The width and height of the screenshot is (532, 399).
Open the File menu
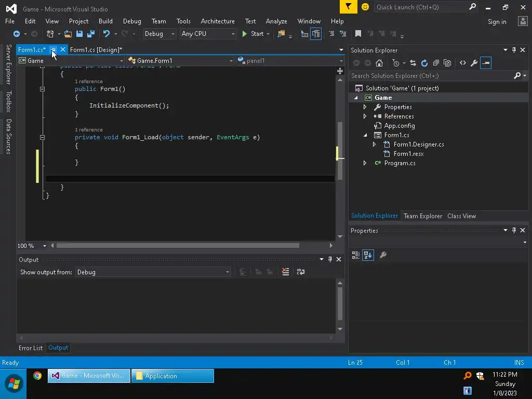[x=10, y=21]
